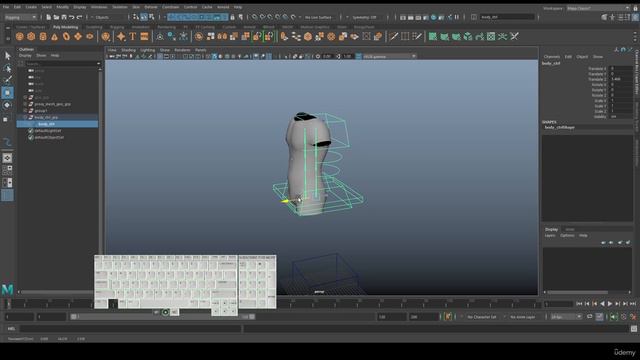Toggle select by hierarchy mode
Image resolution: width=640 pixels, height=360 pixels.
pyautogui.click(x=136, y=17)
